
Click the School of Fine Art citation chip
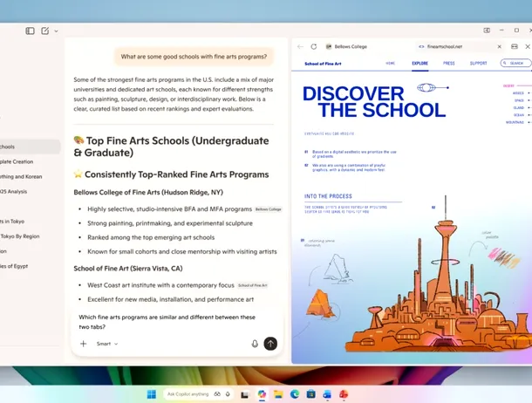click(253, 285)
